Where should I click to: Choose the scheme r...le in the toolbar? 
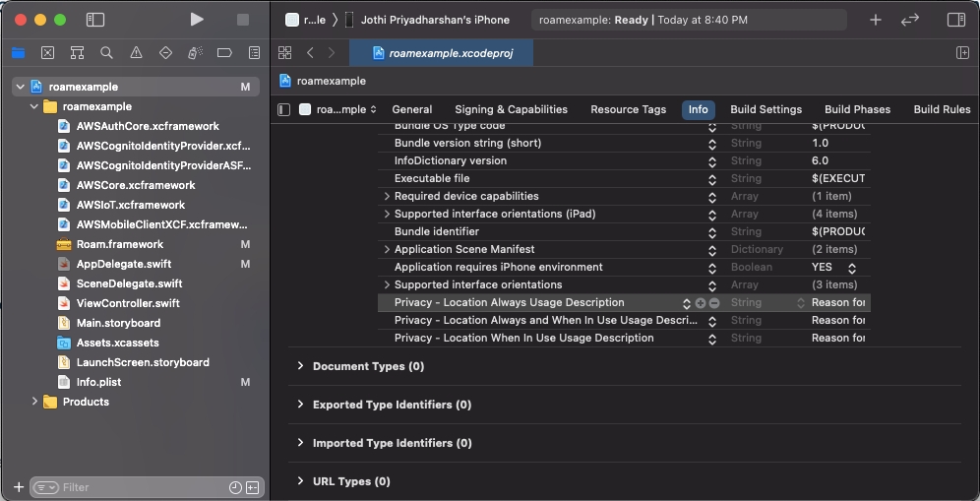pos(305,20)
